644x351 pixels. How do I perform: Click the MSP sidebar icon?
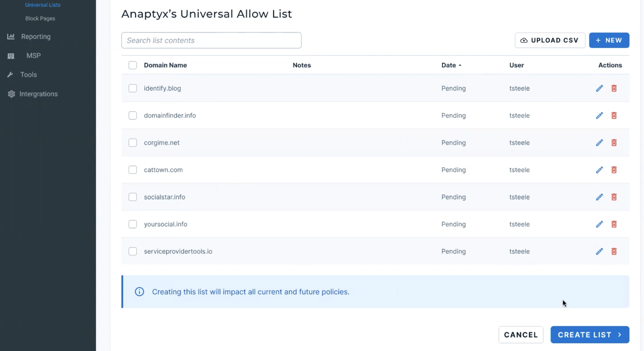(11, 56)
